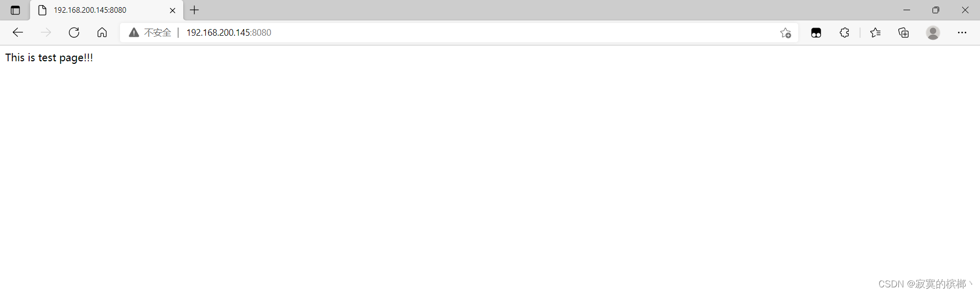Open the user profile avatar
The width and height of the screenshot is (980, 294).
pos(933,33)
